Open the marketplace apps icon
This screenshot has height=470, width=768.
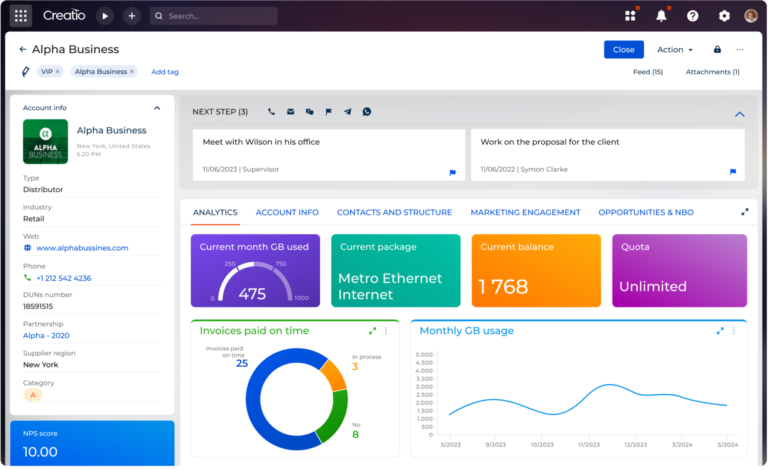pos(630,16)
